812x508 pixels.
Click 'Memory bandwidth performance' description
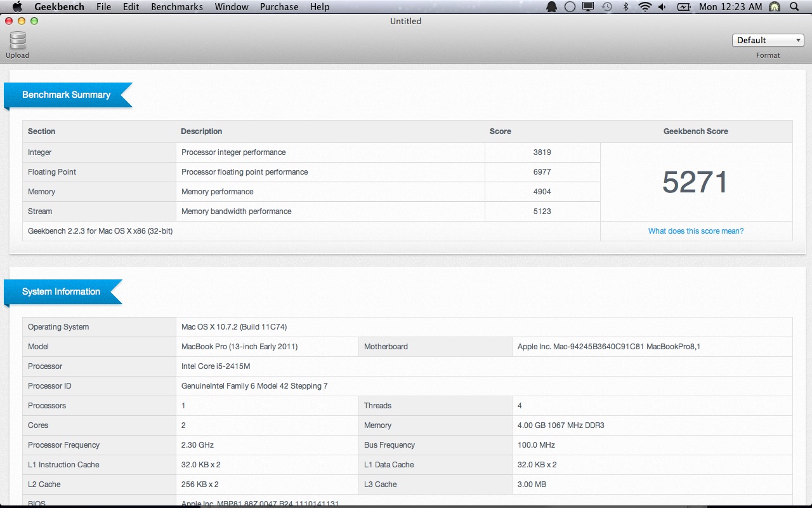[237, 211]
